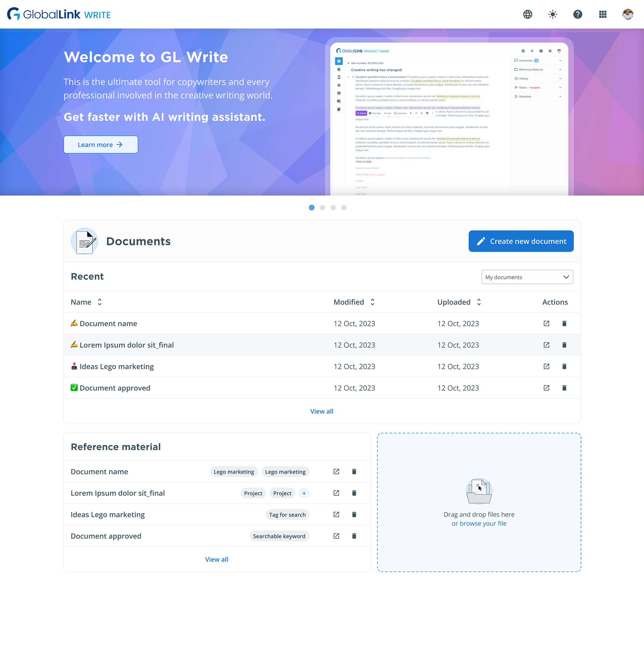
Task: Click View all under Recent documents
Action: [322, 411]
